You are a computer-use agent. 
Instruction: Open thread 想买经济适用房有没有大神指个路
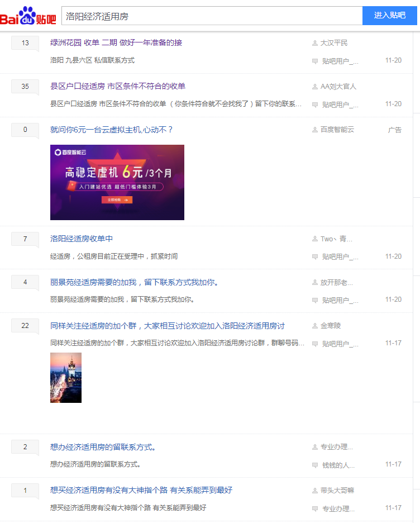[x=141, y=491]
